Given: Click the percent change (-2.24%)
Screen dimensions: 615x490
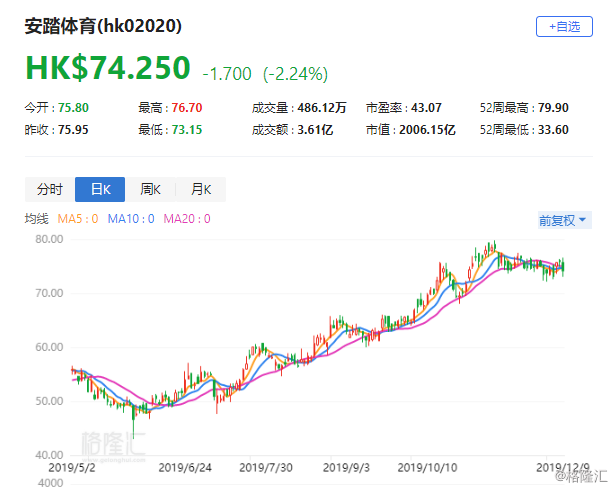Looking at the screenshot, I should (295, 74).
